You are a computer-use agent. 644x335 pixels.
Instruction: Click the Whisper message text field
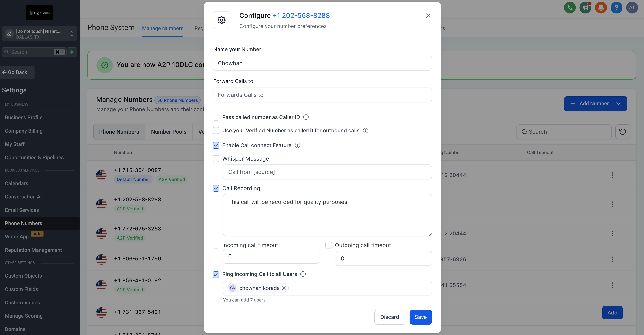(x=327, y=172)
